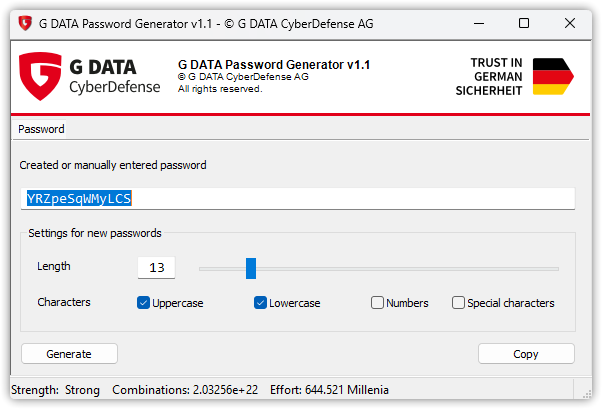Image resolution: width=602 pixels, height=409 pixels.
Task: Click the Length slider track right end
Action: (555, 269)
